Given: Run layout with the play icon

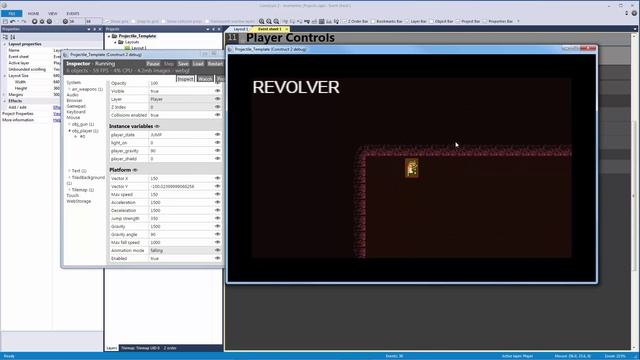Looking at the screenshot, I should [35, 21].
